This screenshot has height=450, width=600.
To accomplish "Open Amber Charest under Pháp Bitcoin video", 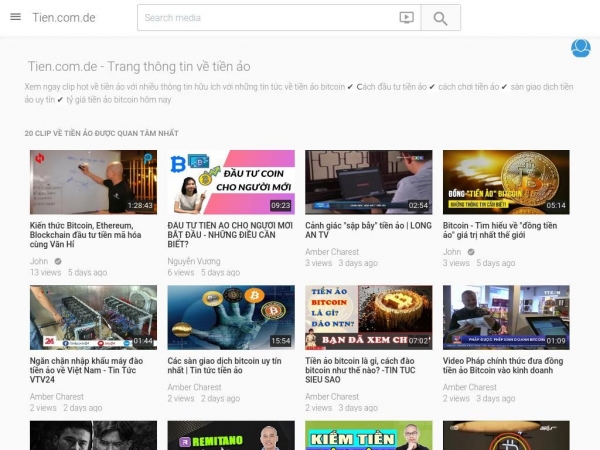I will coord(470,387).
